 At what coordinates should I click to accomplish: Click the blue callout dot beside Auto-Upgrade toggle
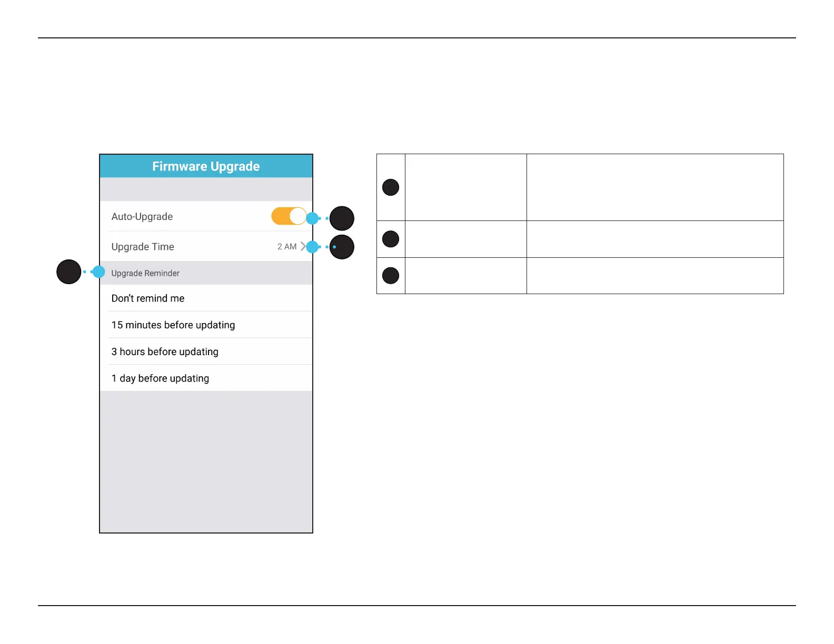click(x=313, y=218)
